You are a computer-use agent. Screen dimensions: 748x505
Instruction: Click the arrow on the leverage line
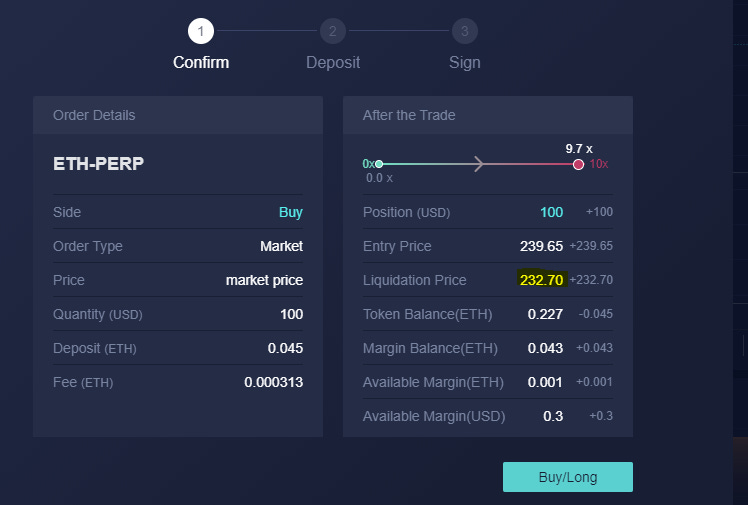pyautogui.click(x=478, y=164)
